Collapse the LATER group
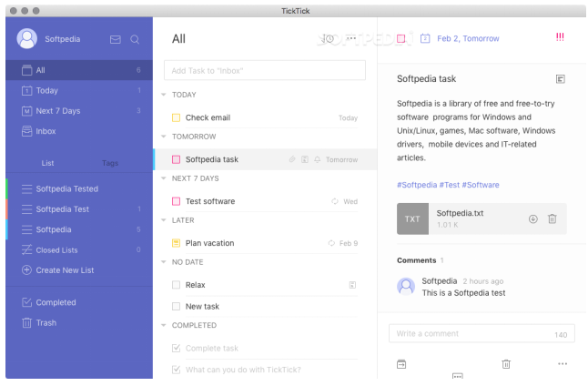This screenshot has width=588, height=386. pyautogui.click(x=164, y=220)
